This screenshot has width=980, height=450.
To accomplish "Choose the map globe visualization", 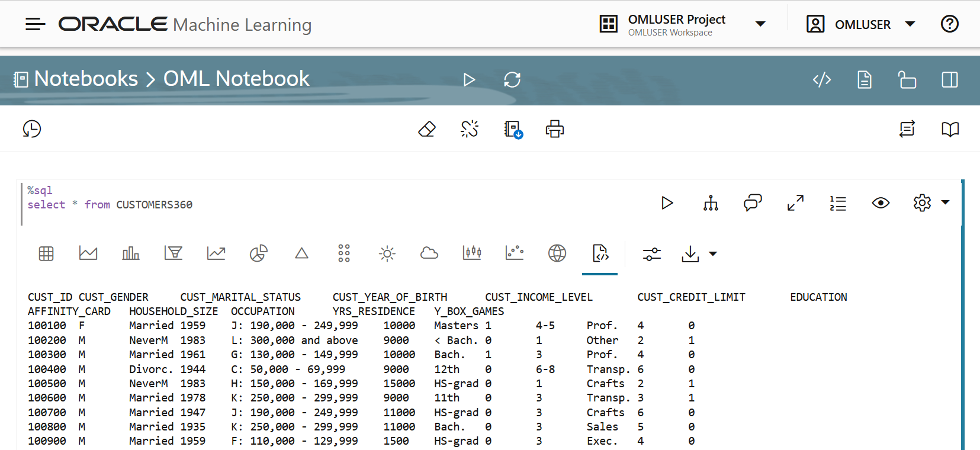I will click(557, 253).
